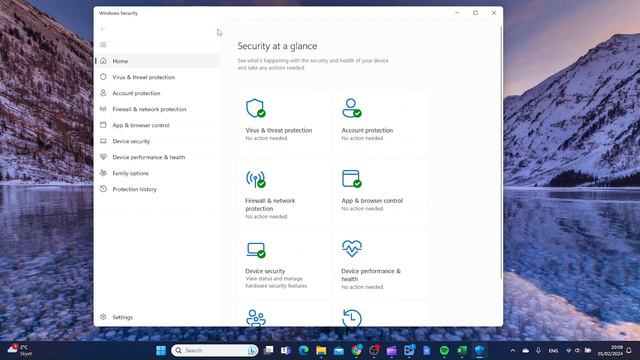Open Microsoft Teams from the taskbar
Screen dimensions: 640x360
(286, 350)
